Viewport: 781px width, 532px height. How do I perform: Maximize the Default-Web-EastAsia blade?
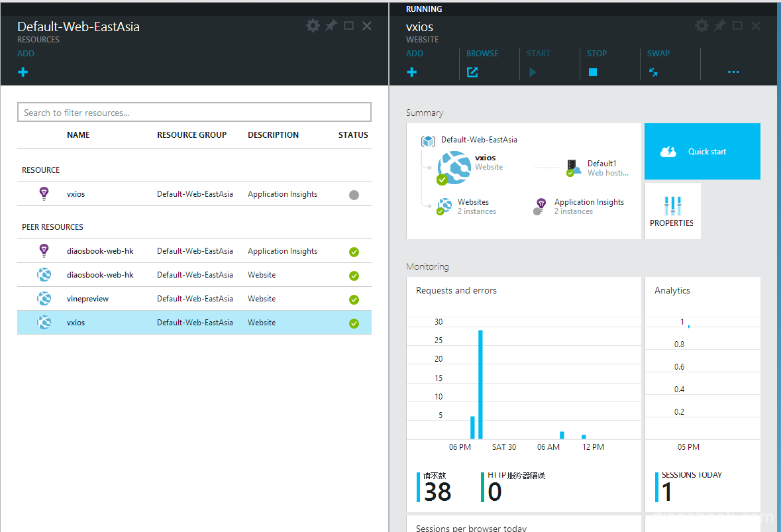pyautogui.click(x=348, y=26)
